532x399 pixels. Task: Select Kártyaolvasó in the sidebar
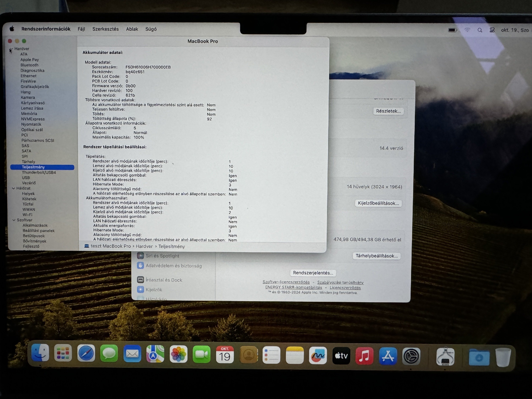(x=33, y=103)
